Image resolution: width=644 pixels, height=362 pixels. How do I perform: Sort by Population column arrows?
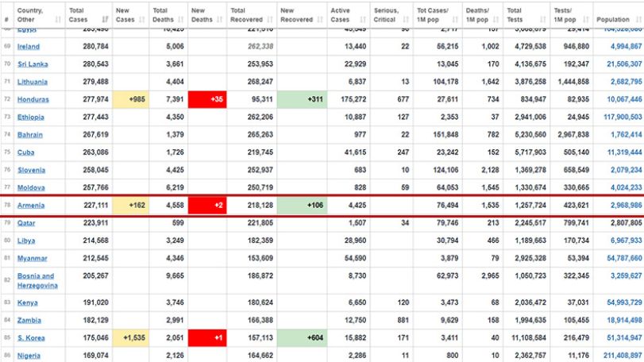(x=638, y=19)
